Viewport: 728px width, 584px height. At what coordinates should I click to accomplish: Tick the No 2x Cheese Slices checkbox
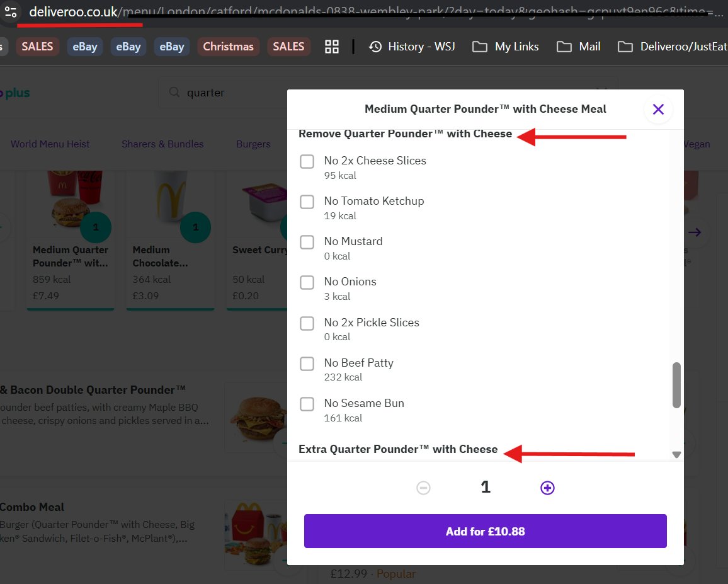pyautogui.click(x=307, y=162)
